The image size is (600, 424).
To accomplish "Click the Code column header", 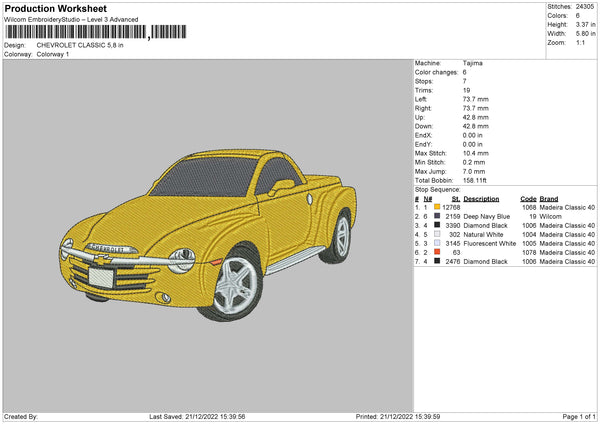I will point(529,198).
